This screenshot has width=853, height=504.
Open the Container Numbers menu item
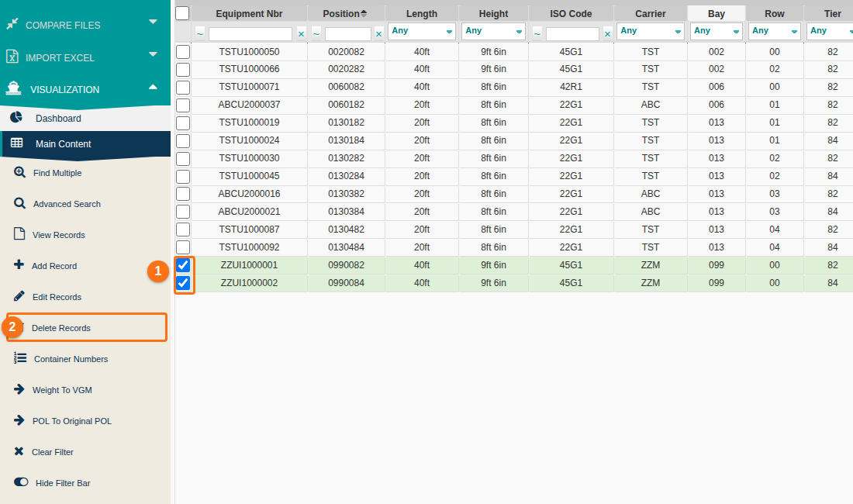pyautogui.click(x=85, y=359)
